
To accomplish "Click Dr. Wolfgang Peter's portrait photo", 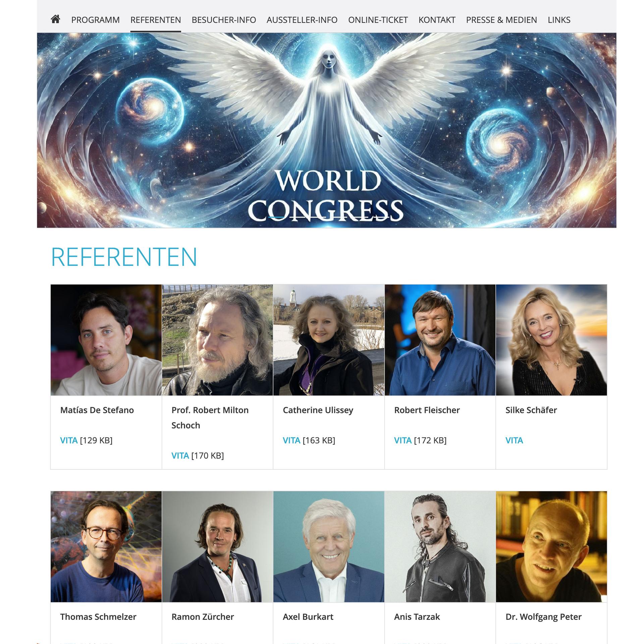I will pyautogui.click(x=551, y=547).
